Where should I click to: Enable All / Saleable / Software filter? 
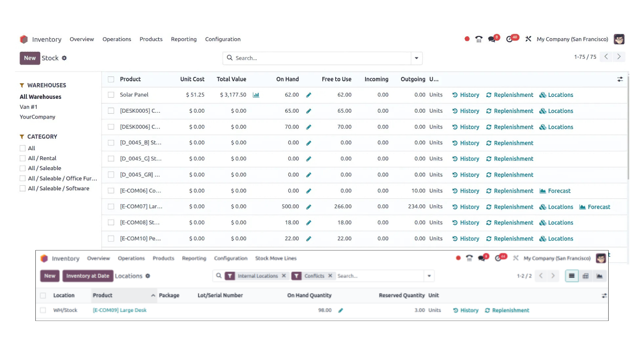click(23, 188)
